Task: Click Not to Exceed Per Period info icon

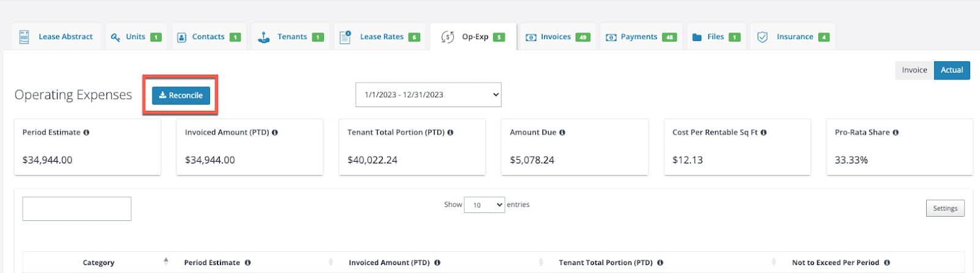Action: point(887,263)
